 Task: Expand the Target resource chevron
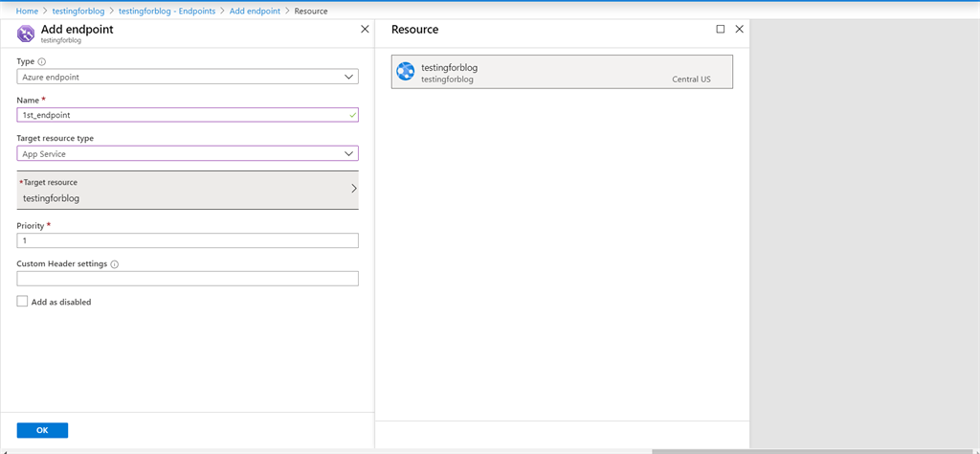pos(353,189)
